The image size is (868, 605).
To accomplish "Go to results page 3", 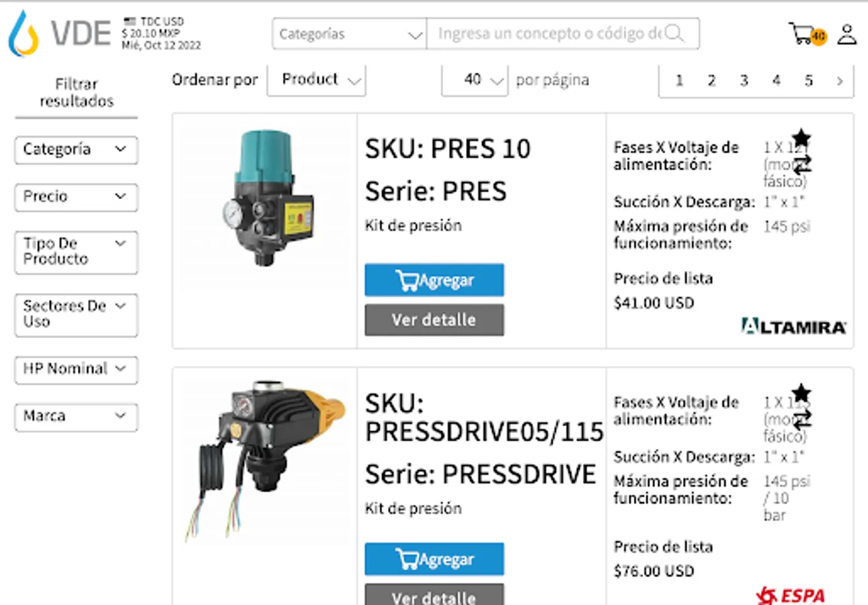I will point(744,81).
